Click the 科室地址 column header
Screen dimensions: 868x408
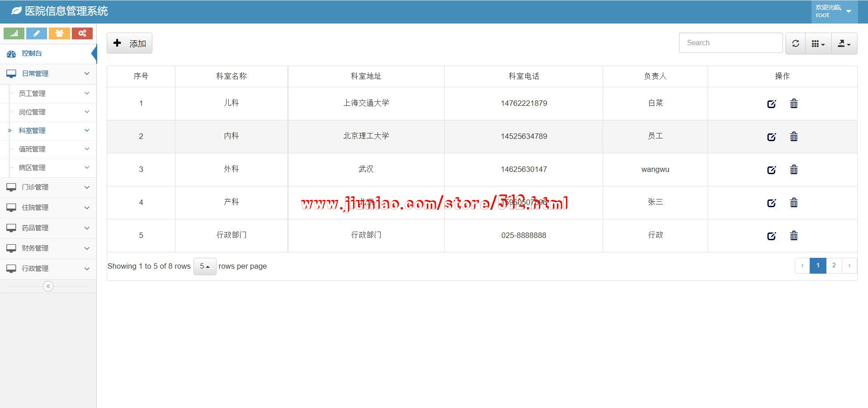tap(366, 76)
